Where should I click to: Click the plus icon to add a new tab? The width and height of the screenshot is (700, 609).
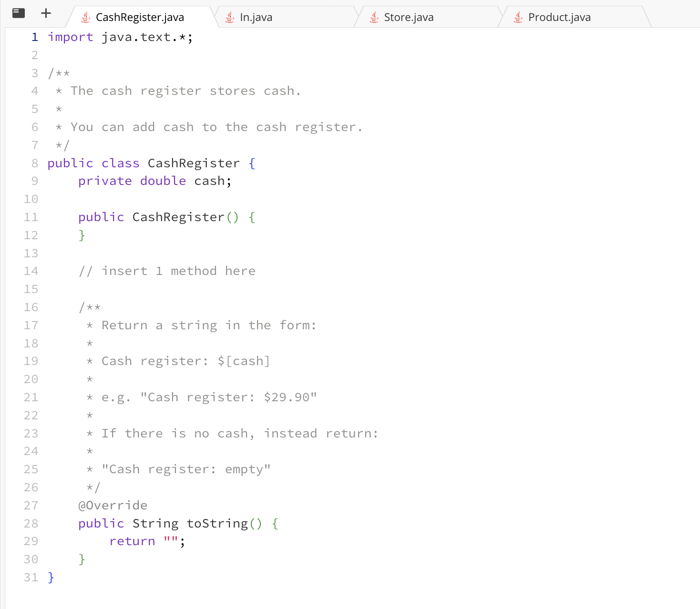coord(46,13)
